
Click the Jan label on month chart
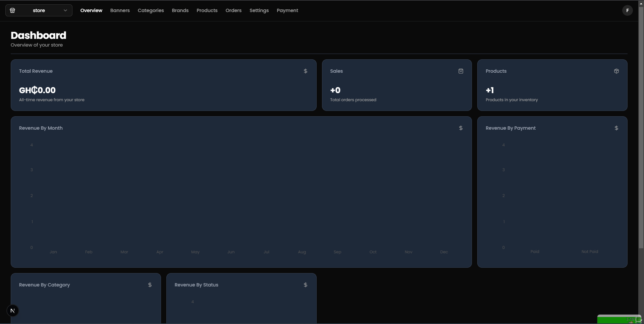click(x=53, y=252)
